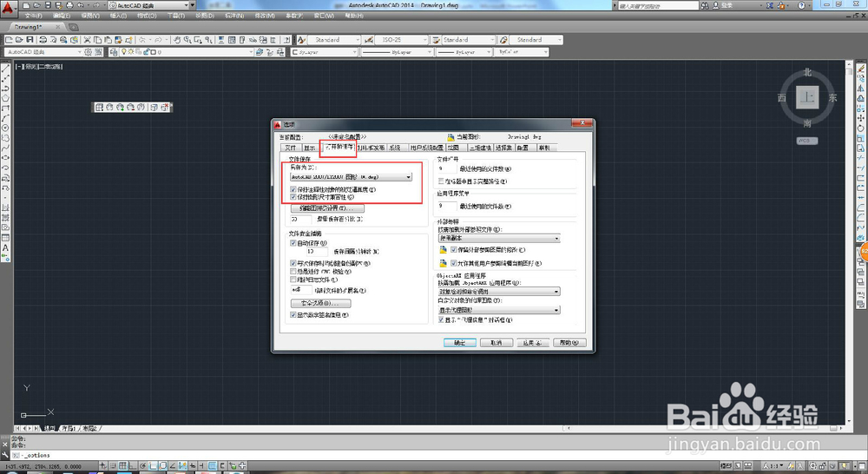Open the layer control dropdown showing layer 0
The height and width of the screenshot is (474, 868).
click(x=187, y=52)
